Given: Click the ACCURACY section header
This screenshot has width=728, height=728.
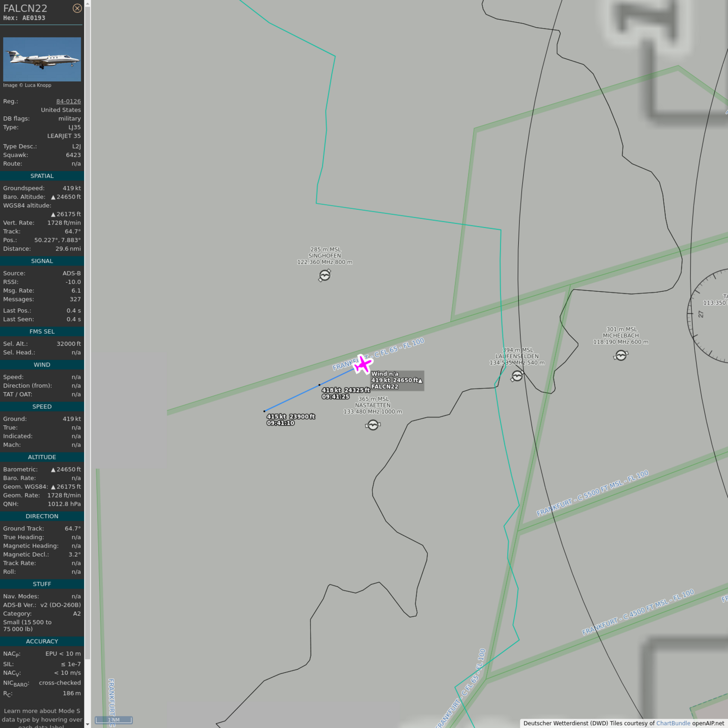Looking at the screenshot, I should 42,641.
